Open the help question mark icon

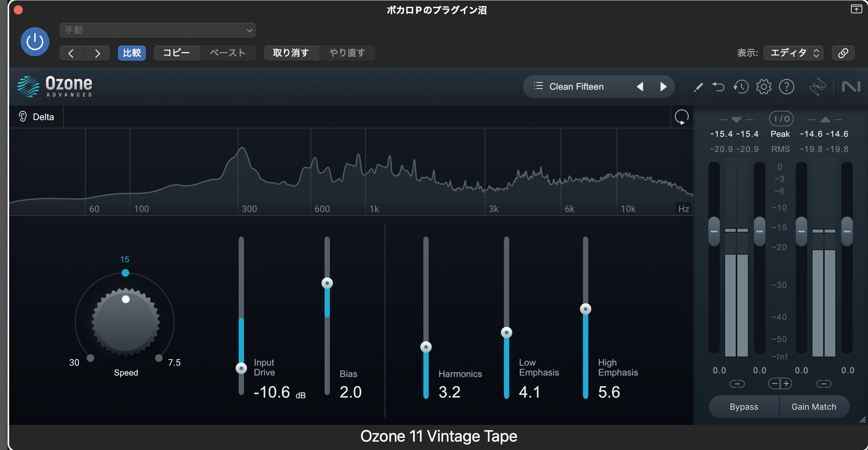pyautogui.click(x=787, y=87)
